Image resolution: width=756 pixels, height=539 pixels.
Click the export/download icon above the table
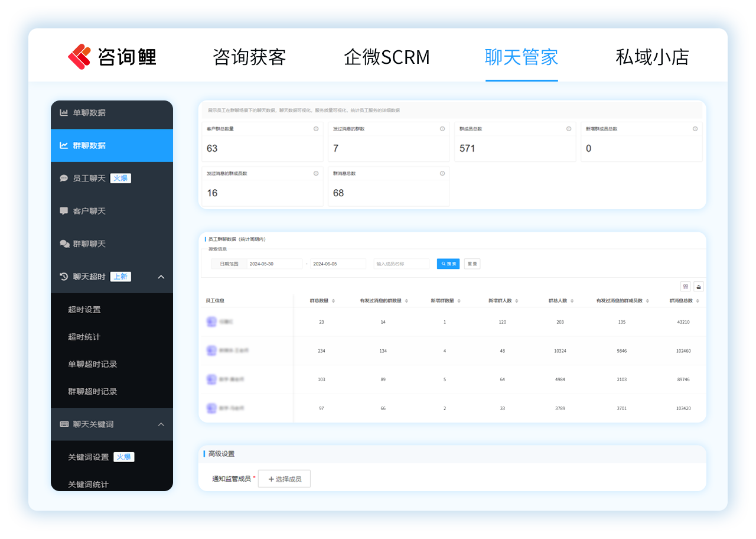[x=699, y=286]
